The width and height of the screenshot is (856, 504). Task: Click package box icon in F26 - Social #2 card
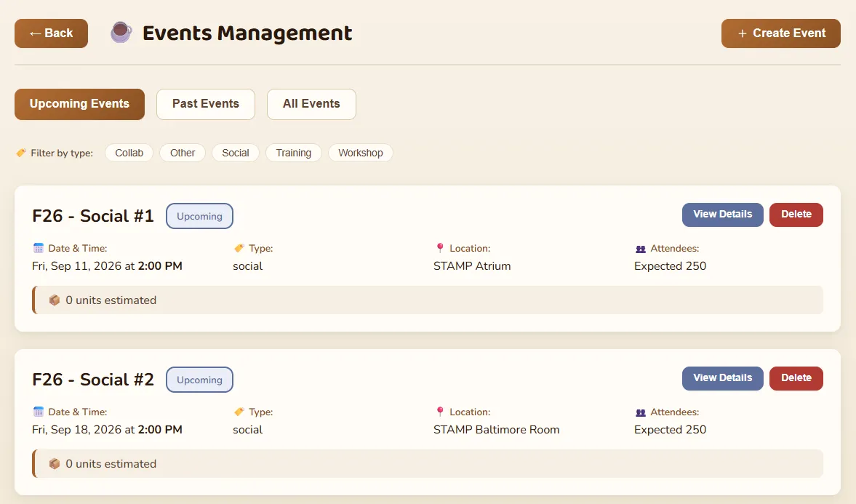[x=54, y=463]
